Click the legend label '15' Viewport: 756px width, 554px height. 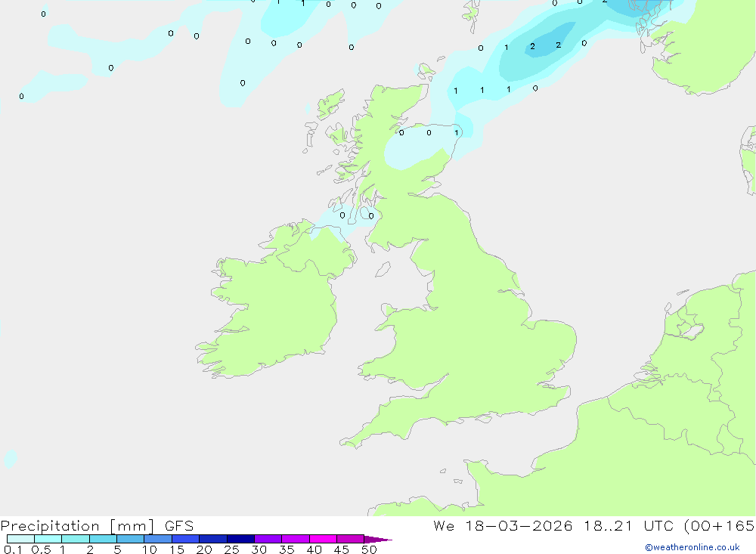tap(177, 549)
